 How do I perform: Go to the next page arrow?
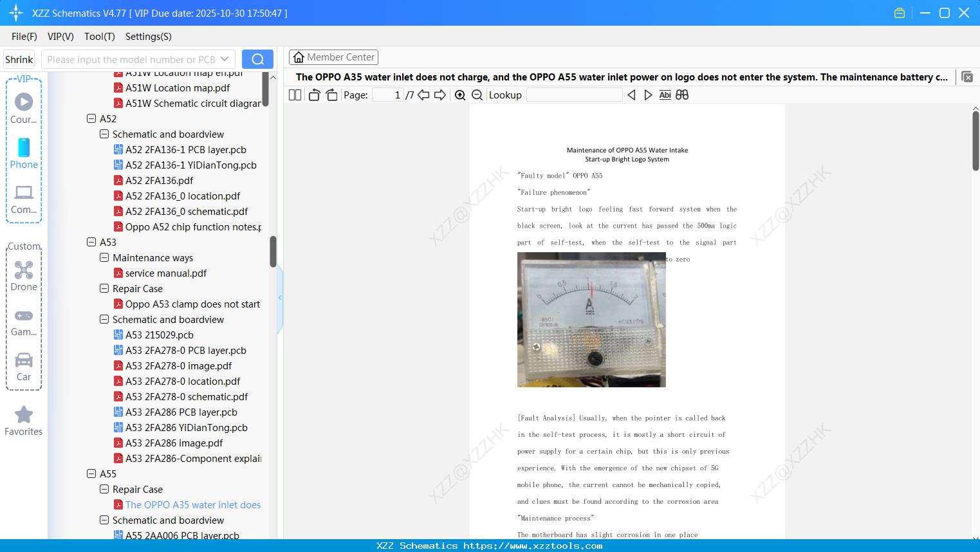pyautogui.click(x=440, y=95)
